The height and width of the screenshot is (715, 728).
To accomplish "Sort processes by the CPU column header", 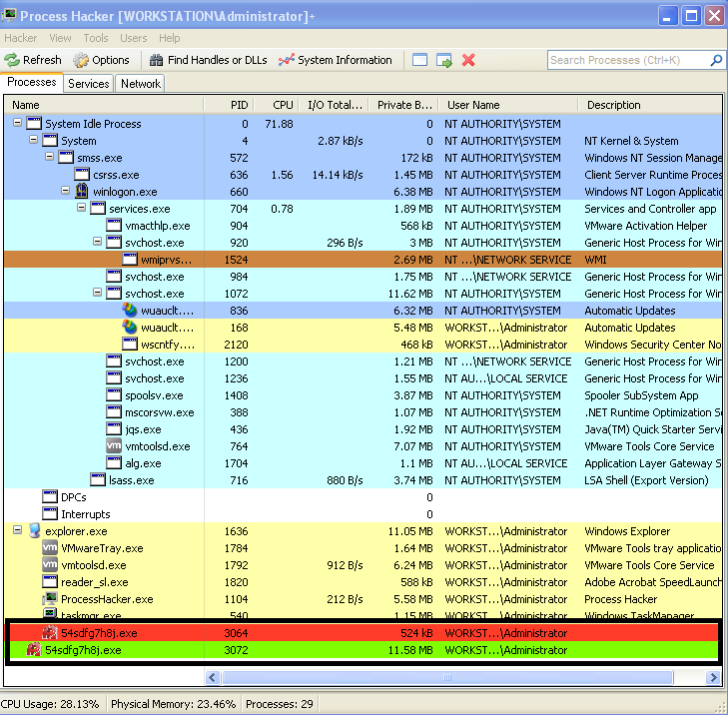I will (283, 105).
